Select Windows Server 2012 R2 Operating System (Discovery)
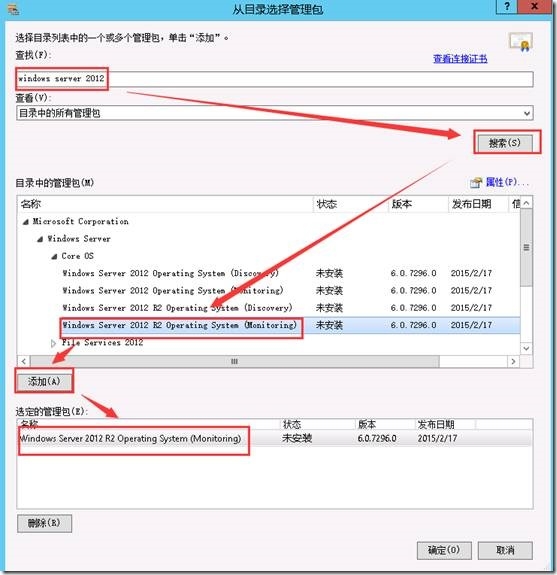Viewport: 557px width, 575px height. click(177, 308)
